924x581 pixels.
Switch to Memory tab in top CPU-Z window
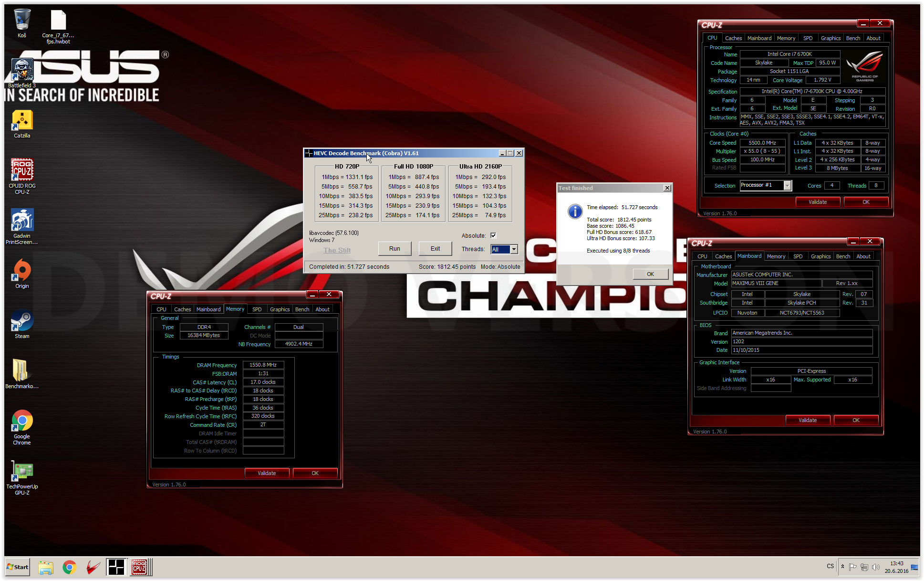(x=786, y=38)
